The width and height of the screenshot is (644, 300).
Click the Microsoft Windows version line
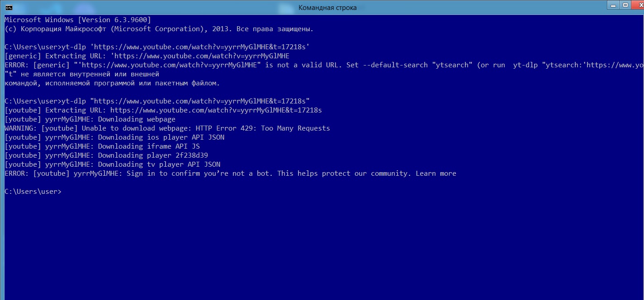click(x=78, y=20)
